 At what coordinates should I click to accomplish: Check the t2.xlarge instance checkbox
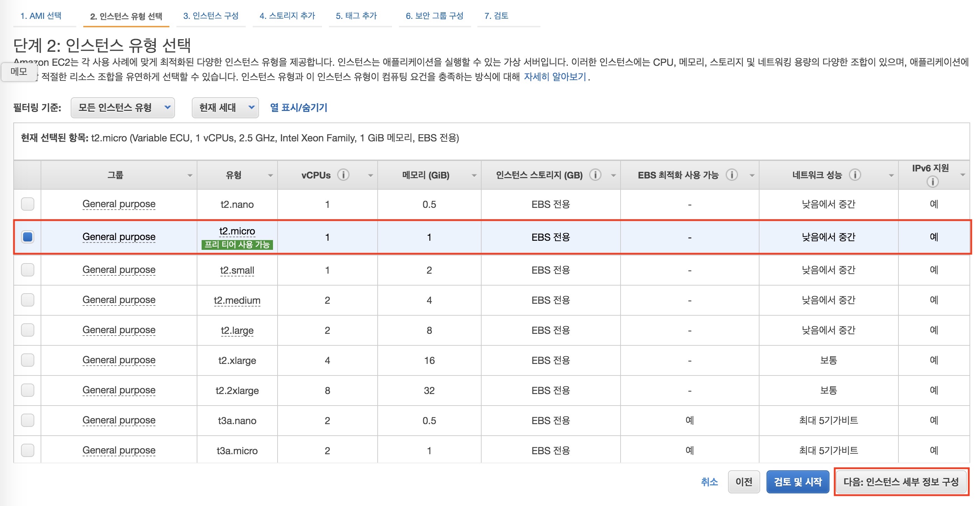(27, 360)
